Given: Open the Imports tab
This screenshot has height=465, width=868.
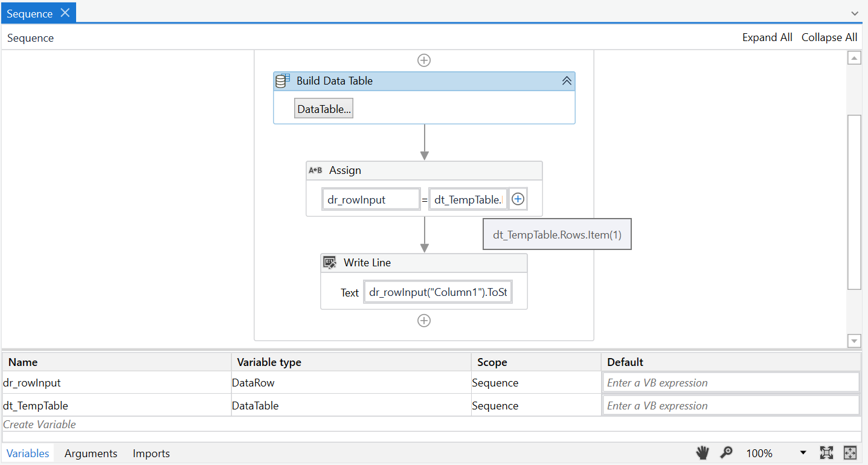Looking at the screenshot, I should tap(151, 454).
